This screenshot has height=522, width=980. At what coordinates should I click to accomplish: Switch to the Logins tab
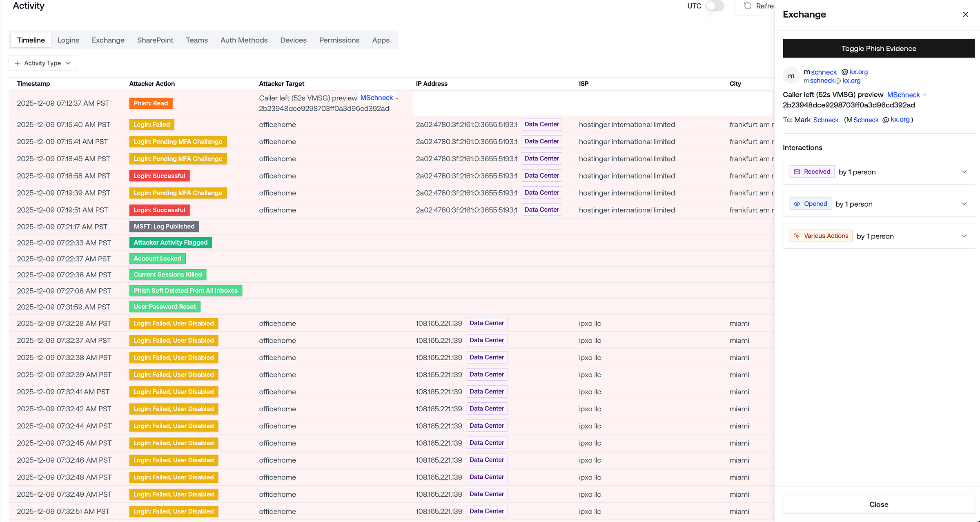pyautogui.click(x=68, y=40)
